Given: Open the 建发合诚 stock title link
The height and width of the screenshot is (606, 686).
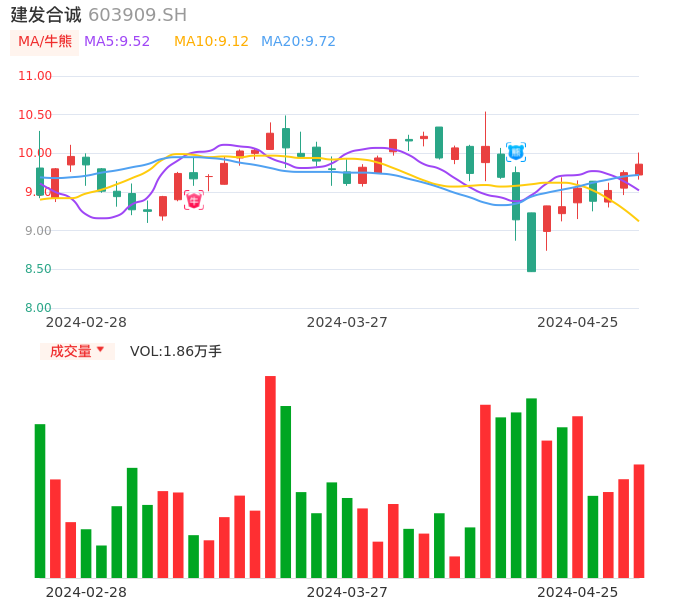Looking at the screenshot, I should [46, 15].
